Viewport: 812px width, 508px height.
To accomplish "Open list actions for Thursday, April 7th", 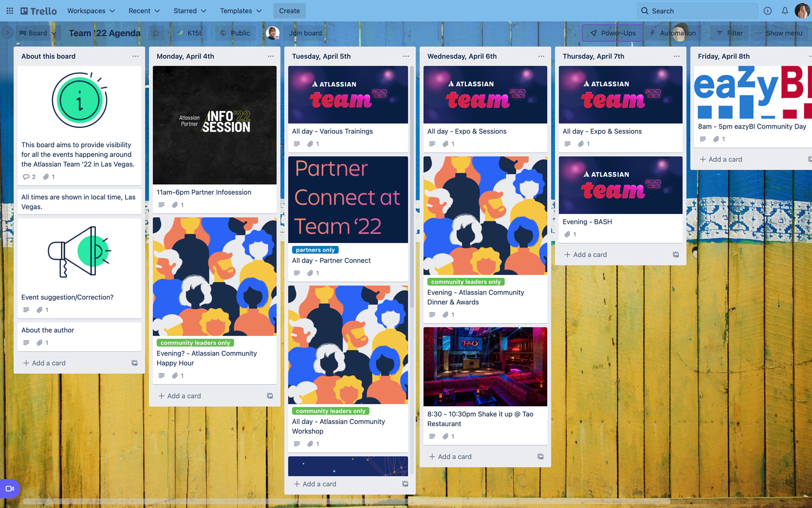I will click(x=677, y=56).
